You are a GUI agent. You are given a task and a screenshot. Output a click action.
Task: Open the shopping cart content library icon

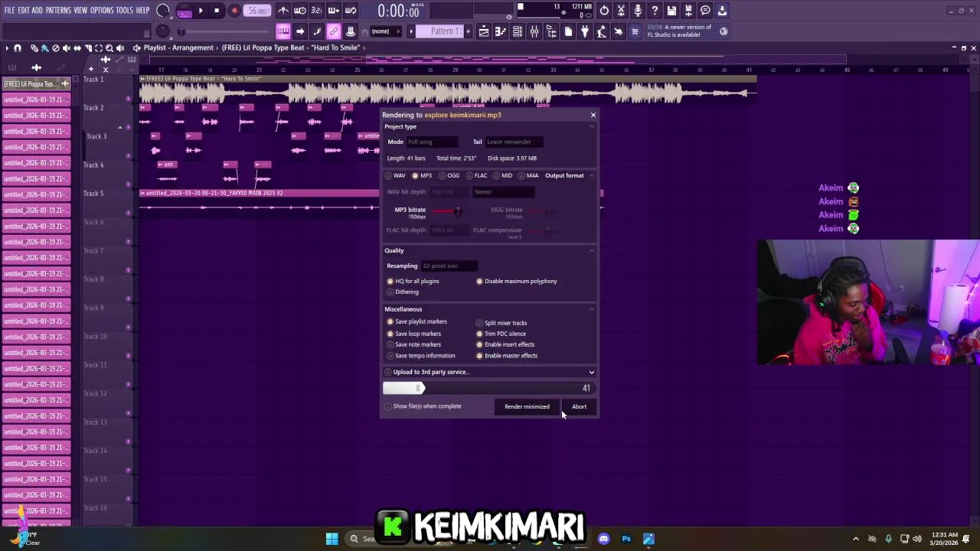pyautogui.click(x=635, y=31)
